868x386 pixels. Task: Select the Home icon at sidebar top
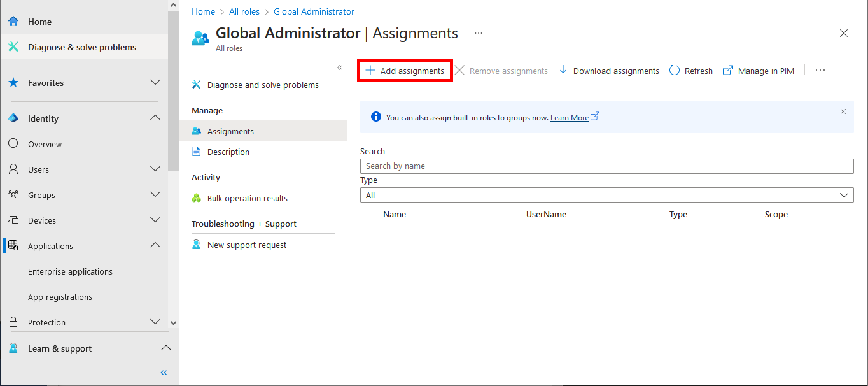(14, 21)
